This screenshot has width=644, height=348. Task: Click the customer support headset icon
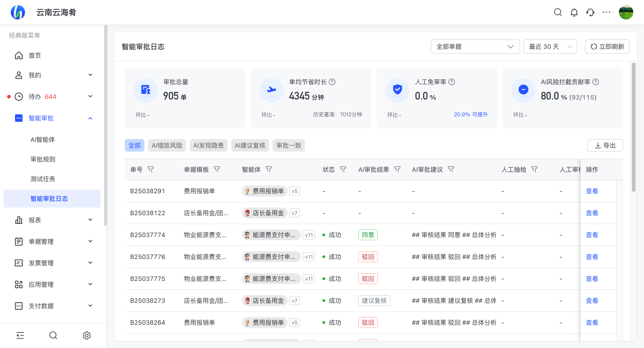pyautogui.click(x=590, y=12)
